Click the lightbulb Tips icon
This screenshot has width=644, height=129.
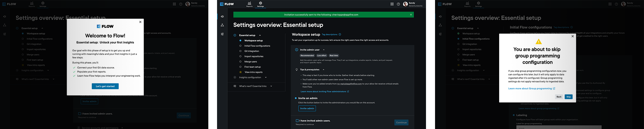point(297,70)
